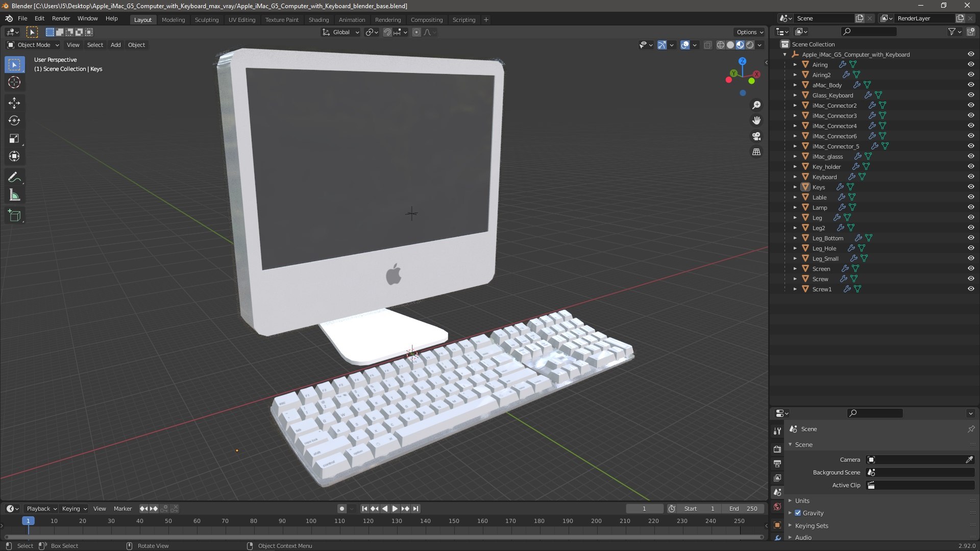Click the Blender logo menu icon
This screenshot has height=551, width=980.
pos(9,18)
